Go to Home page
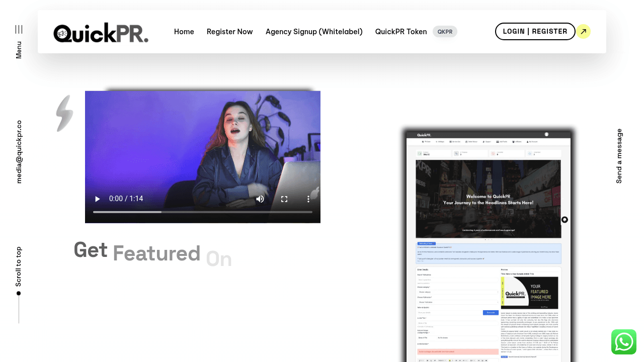 184,32
